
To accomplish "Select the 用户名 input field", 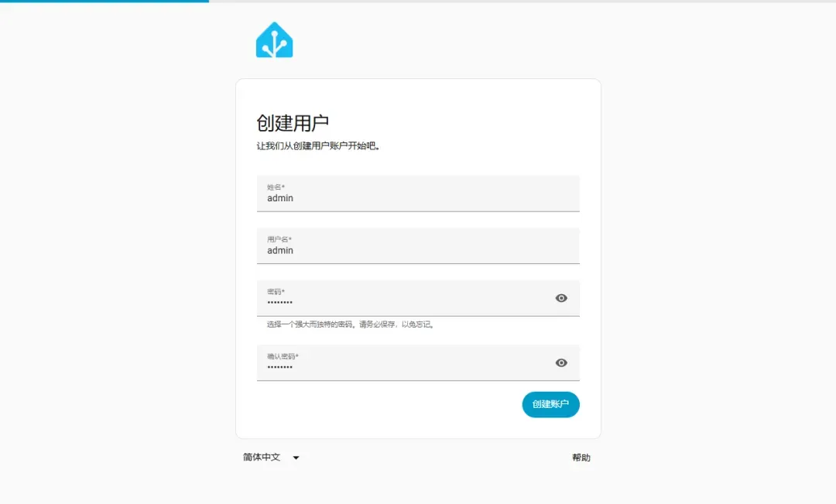I will [x=418, y=245].
